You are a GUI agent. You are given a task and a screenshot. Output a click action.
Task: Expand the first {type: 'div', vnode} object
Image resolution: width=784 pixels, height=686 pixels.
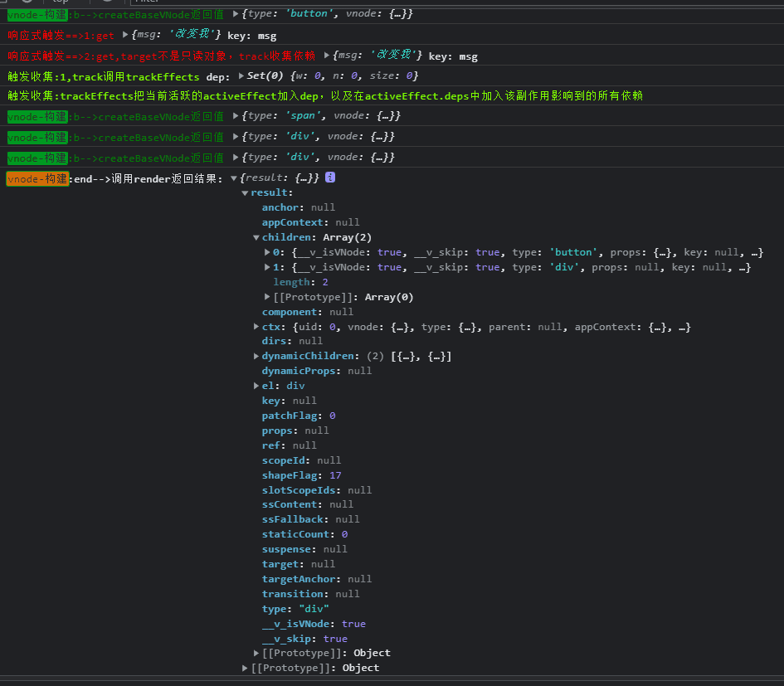point(236,136)
